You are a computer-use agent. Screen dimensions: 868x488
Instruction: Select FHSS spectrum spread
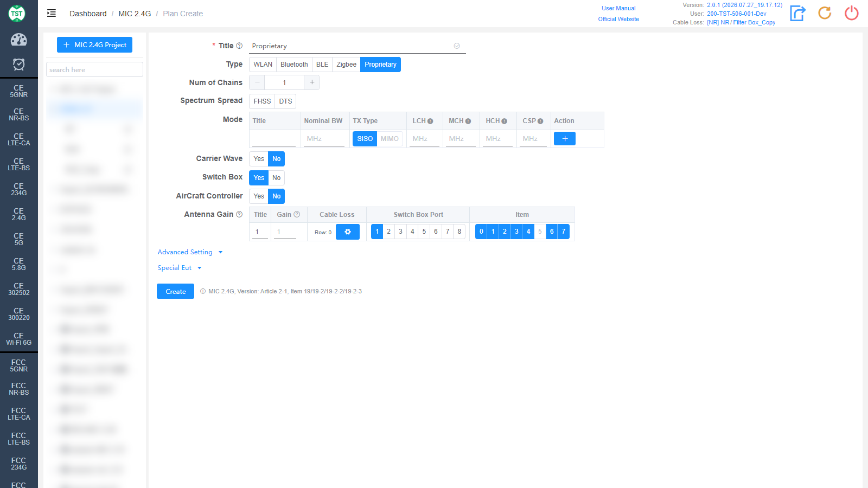(x=262, y=101)
